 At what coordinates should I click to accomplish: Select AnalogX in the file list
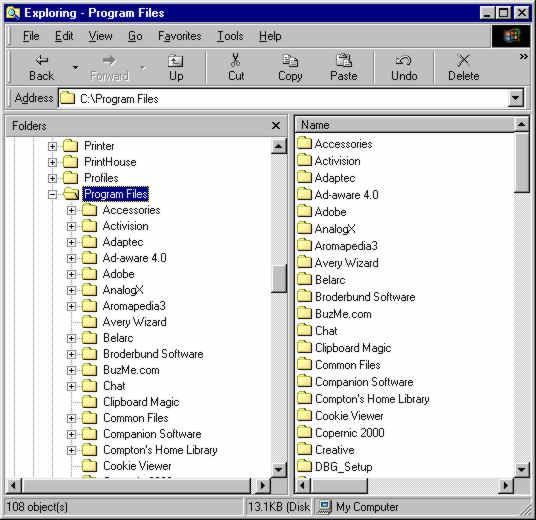coord(335,229)
